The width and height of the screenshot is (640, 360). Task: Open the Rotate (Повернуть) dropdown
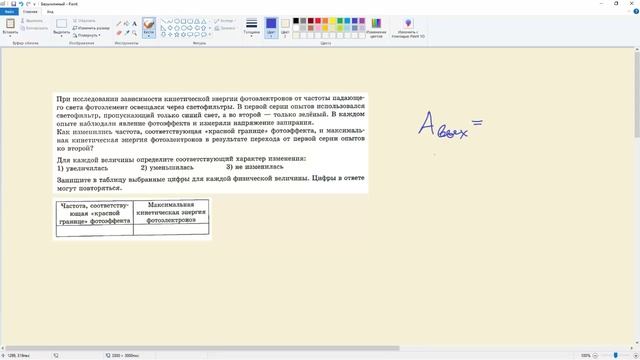(x=87, y=36)
